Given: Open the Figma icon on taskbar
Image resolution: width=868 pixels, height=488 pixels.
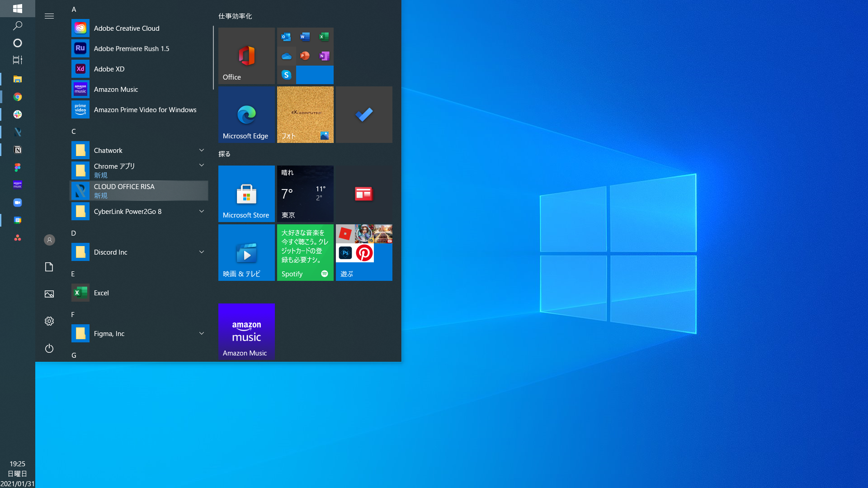Looking at the screenshot, I should click(x=18, y=167).
